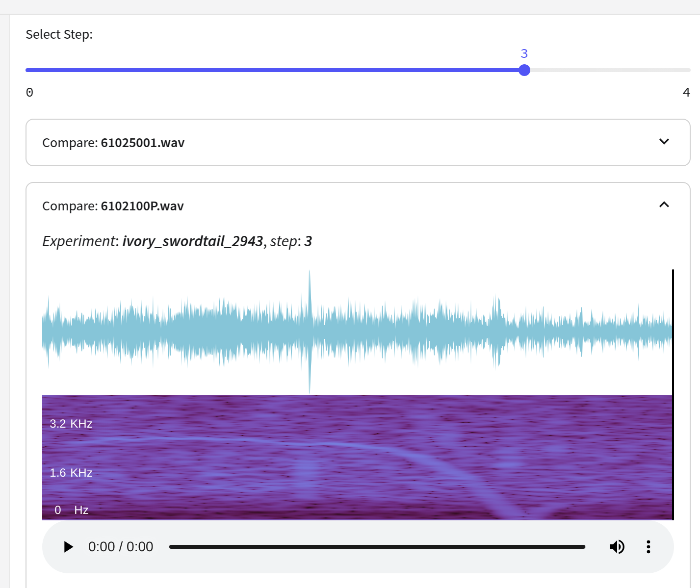Expand the Compare 61025001.wav section
Viewport: 700px width, 588px height.
coord(664,142)
